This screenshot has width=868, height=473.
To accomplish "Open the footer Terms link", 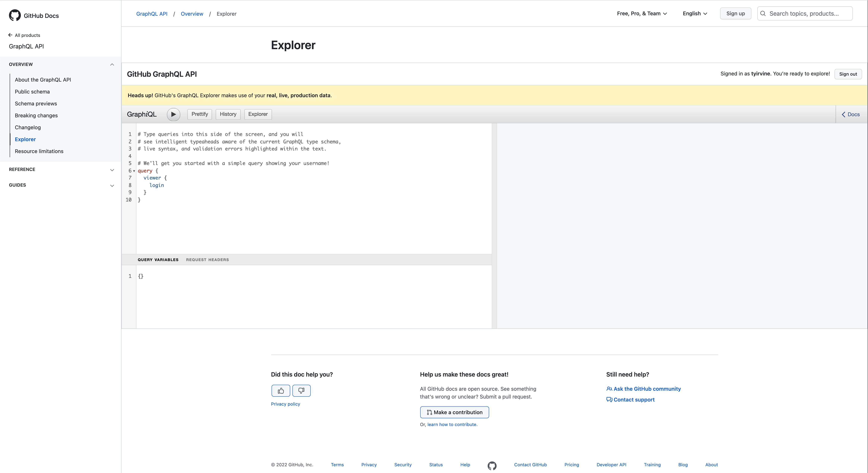I will click(337, 465).
